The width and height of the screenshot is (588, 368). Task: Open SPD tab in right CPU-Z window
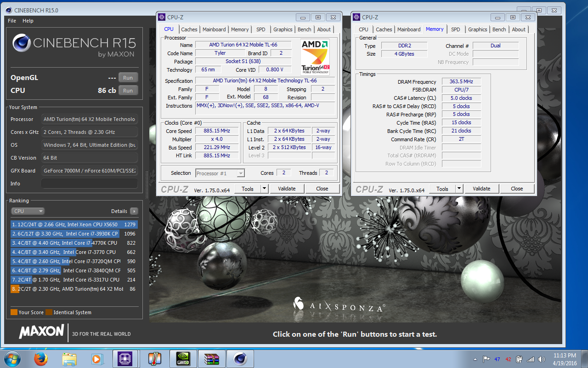click(456, 29)
